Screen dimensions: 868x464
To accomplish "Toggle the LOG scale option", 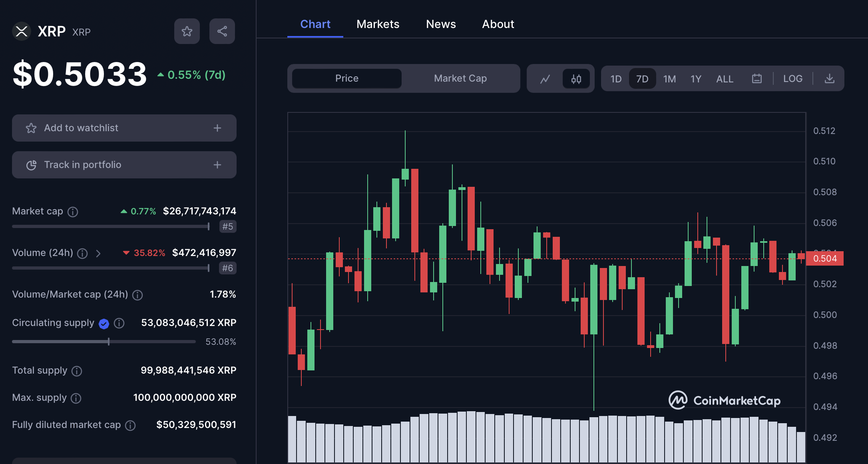I will 792,79.
